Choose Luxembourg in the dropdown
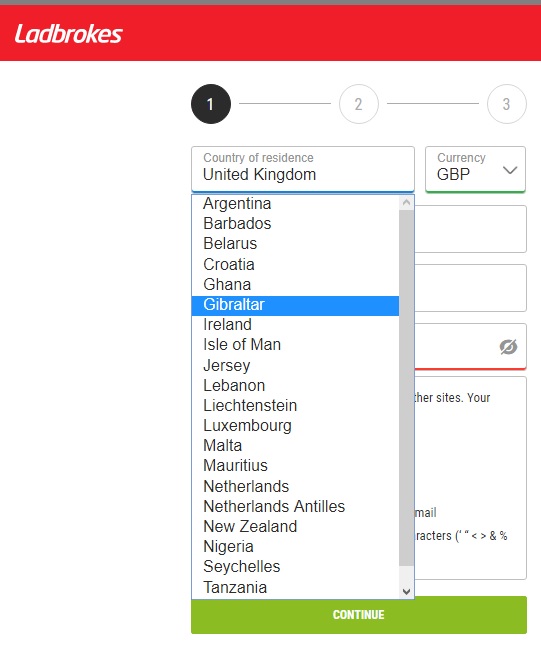This screenshot has width=541, height=651. [x=295, y=426]
